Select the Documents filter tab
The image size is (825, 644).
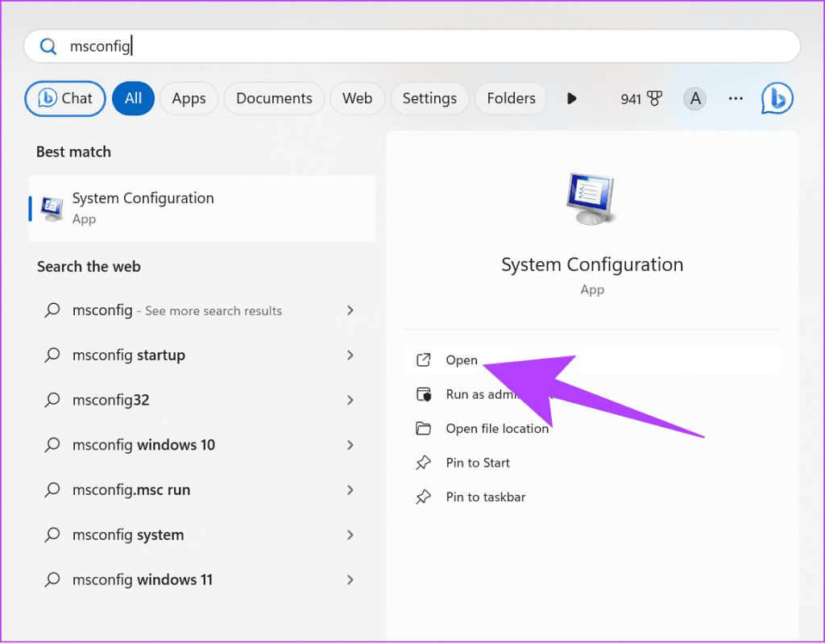(274, 98)
